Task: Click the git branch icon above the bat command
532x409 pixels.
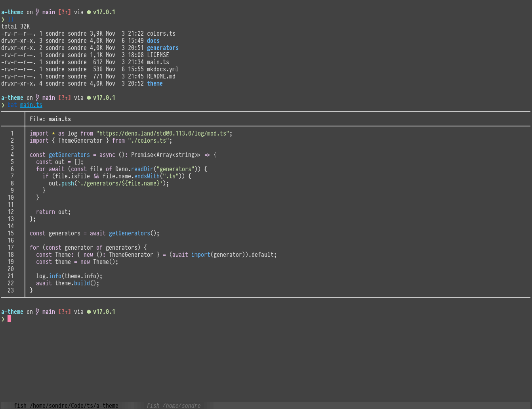Action: pos(38,97)
